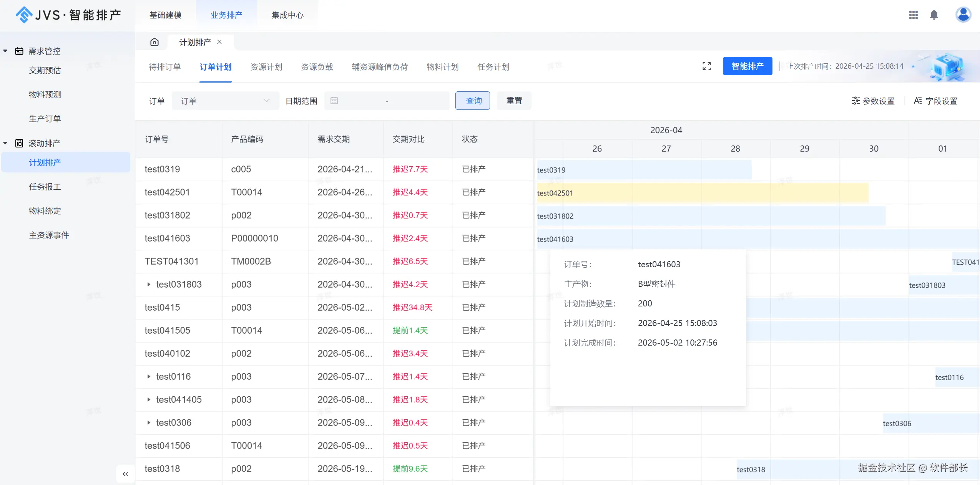Expand the test0116 order row
The image size is (980, 485).
(149, 377)
